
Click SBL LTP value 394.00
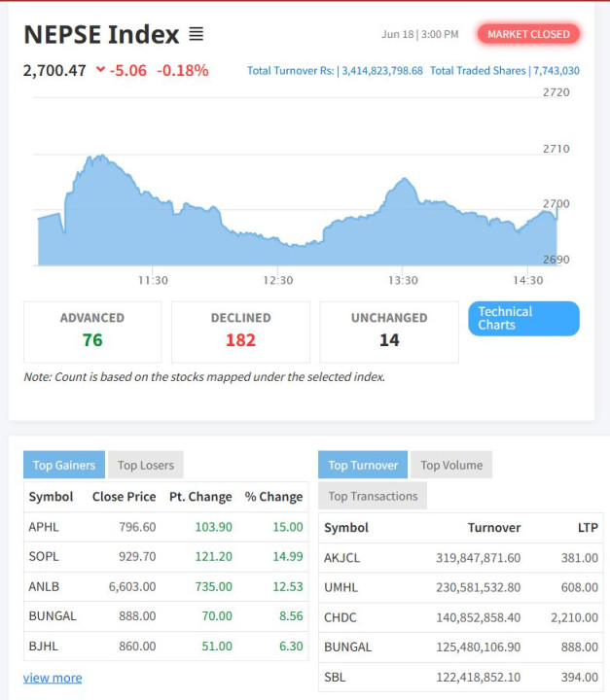click(x=580, y=678)
